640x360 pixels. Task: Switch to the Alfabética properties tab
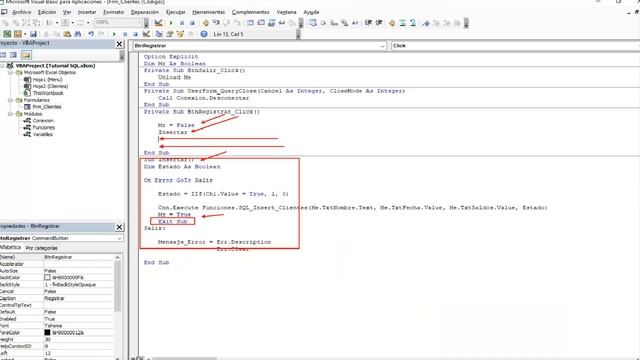(x=10, y=248)
